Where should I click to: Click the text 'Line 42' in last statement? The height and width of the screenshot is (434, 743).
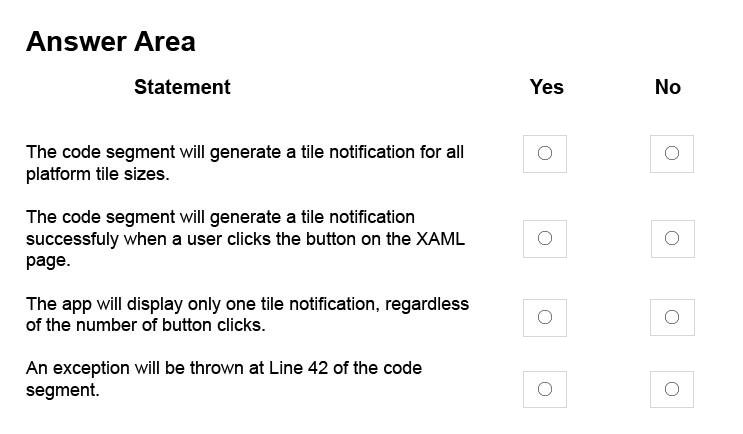tap(299, 368)
